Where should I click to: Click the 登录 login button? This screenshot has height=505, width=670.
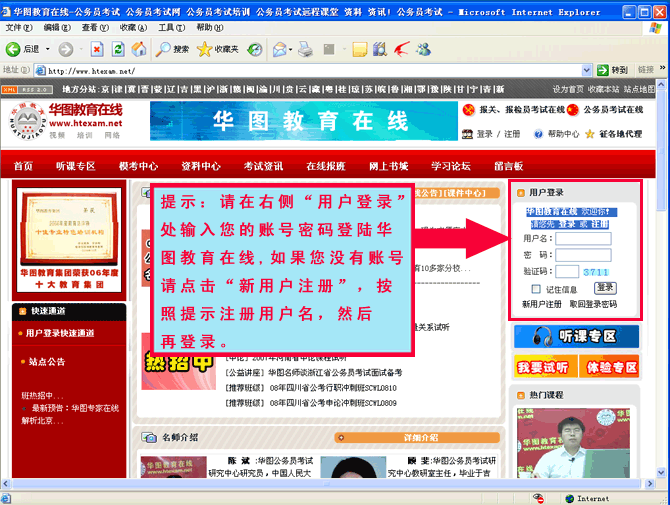coord(605,288)
